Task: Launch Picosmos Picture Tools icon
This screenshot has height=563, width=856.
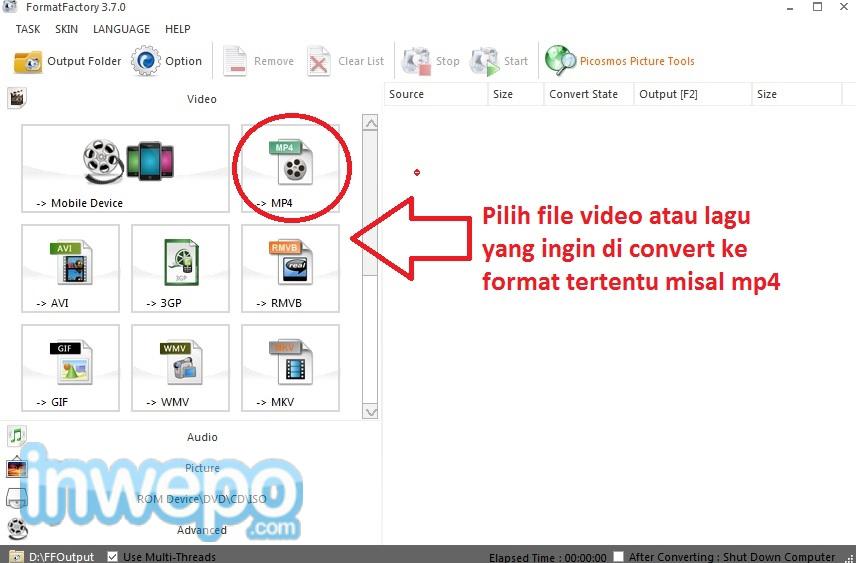Action: [x=560, y=61]
